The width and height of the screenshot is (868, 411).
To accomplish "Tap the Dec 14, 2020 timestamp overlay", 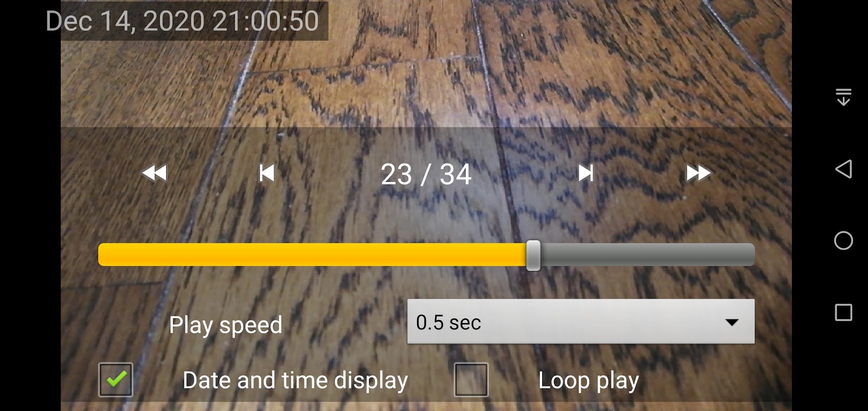I will (x=182, y=21).
